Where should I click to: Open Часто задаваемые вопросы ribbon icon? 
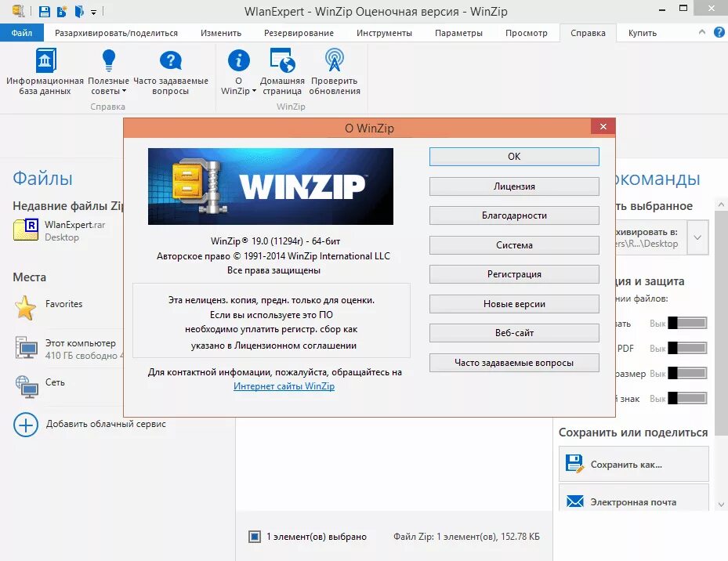[170, 61]
